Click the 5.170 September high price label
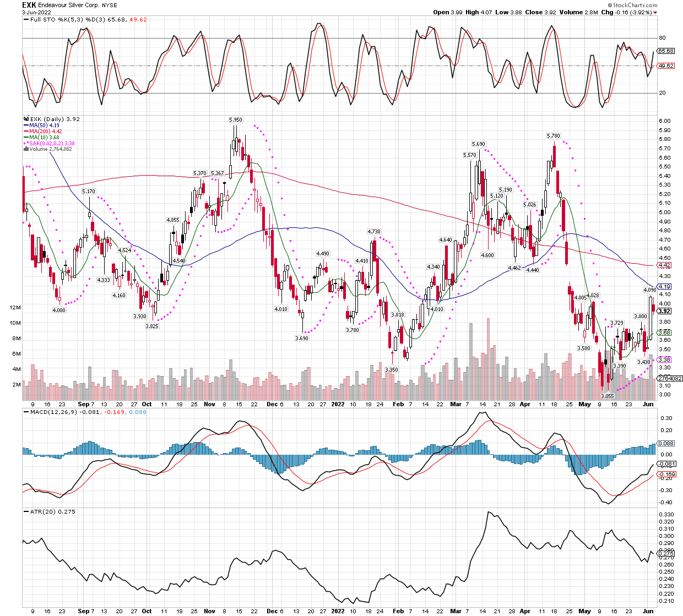The width and height of the screenshot is (683, 616). click(x=89, y=191)
